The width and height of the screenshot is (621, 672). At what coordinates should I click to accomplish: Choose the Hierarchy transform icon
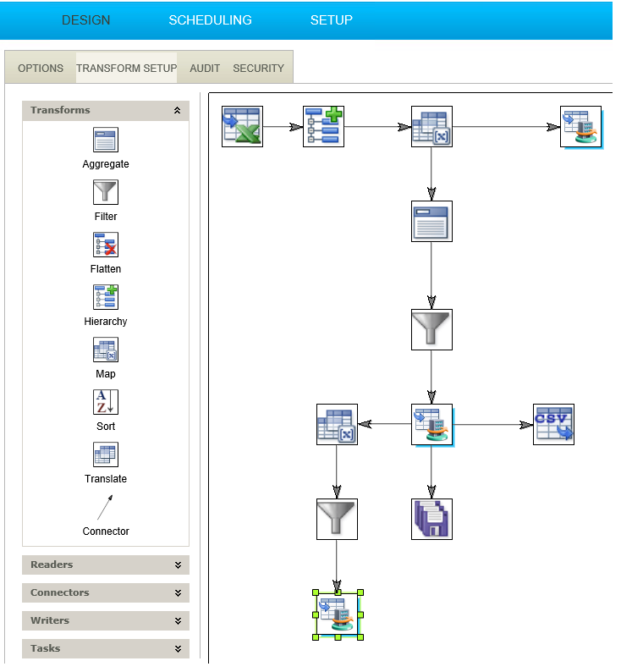point(106,297)
